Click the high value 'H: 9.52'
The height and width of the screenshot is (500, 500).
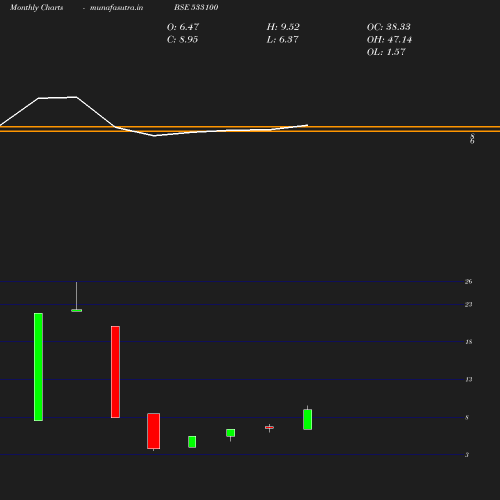click(x=283, y=27)
